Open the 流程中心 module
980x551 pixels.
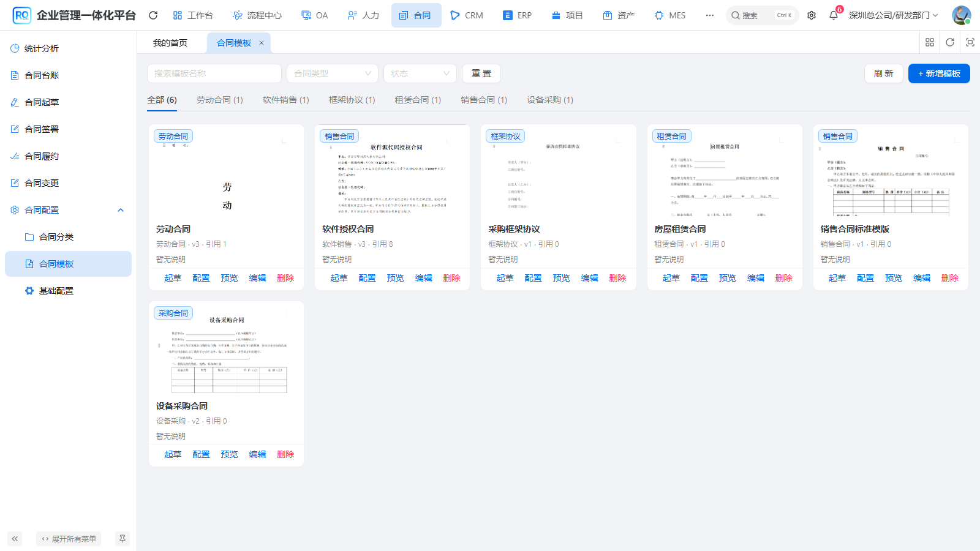[257, 15]
